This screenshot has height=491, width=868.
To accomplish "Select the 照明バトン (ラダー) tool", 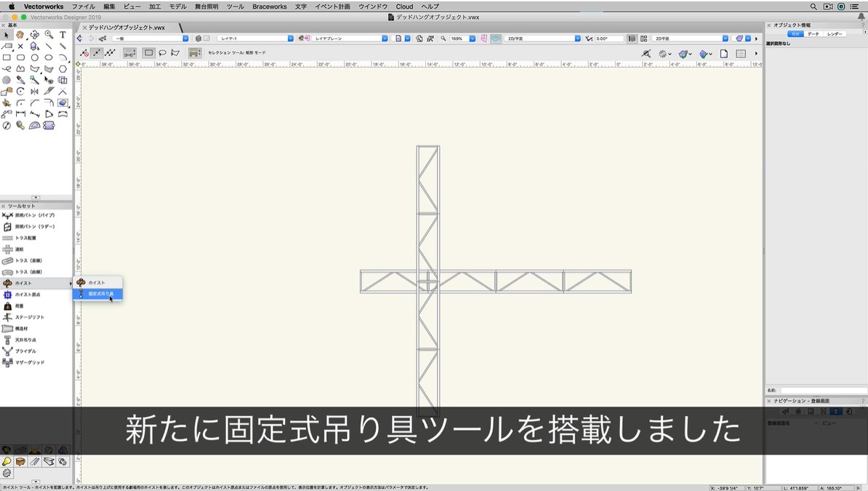I will pos(34,227).
